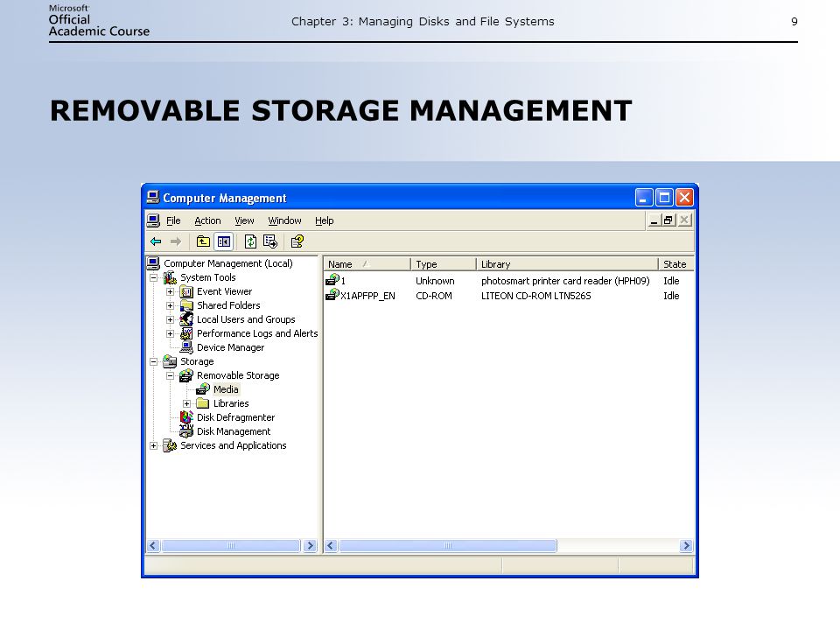Collapse the Storage node
Image resolution: width=840 pixels, height=630 pixels.
(x=153, y=361)
